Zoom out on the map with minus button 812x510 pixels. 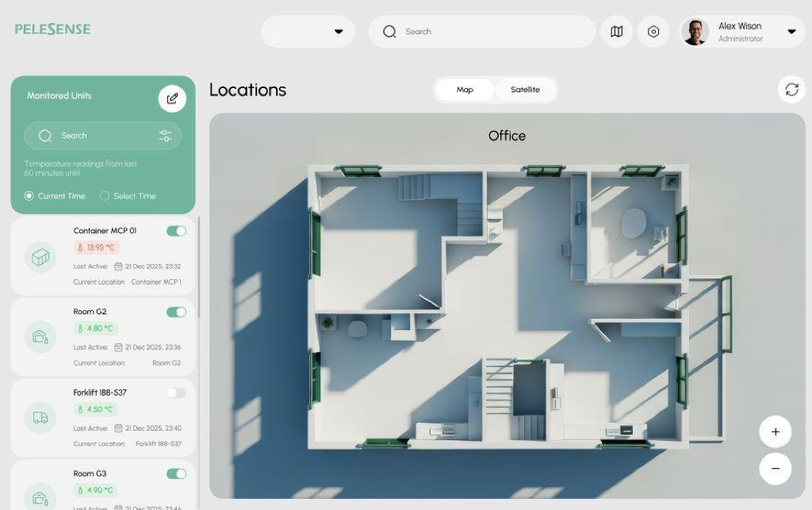(x=776, y=469)
